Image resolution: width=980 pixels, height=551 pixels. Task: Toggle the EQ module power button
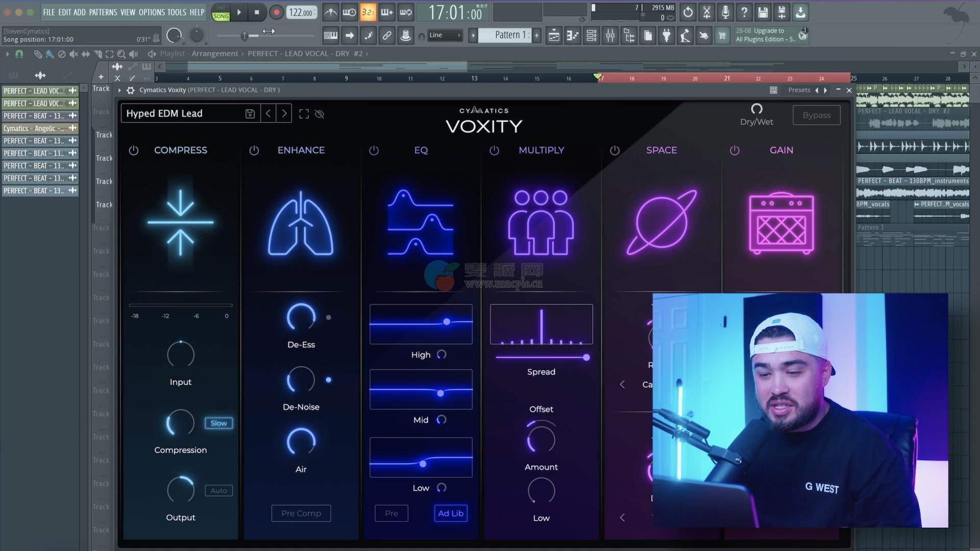(x=374, y=151)
